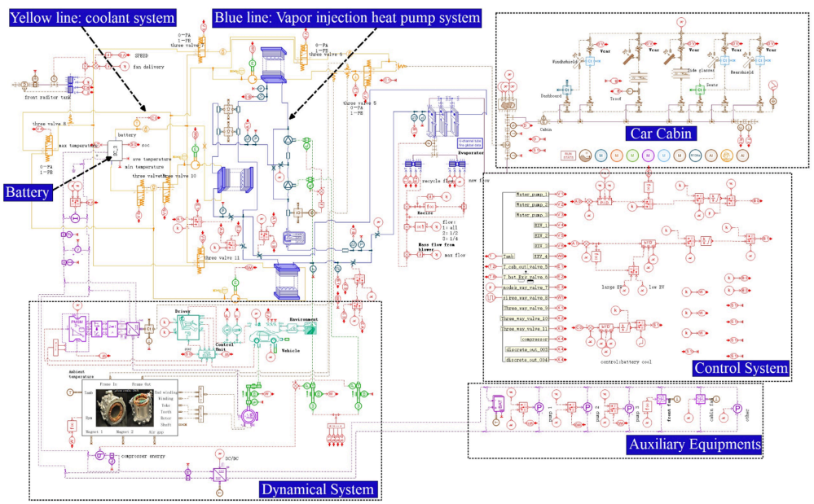Viewport: 814px width, 504px height.
Task: Select the three valve 5 component
Action: tap(367, 72)
